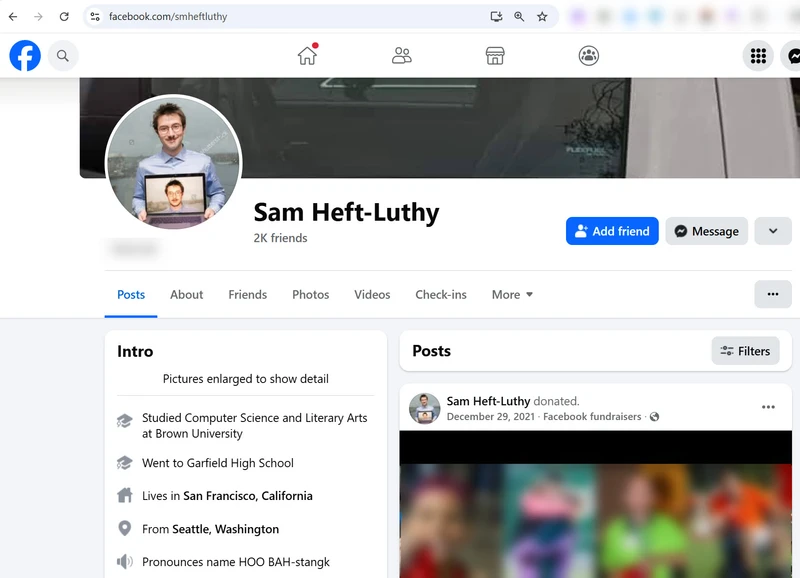Screen dimensions: 800x578
Task: Click Sam Heft-Luthy's profile picture
Action: click(x=172, y=163)
